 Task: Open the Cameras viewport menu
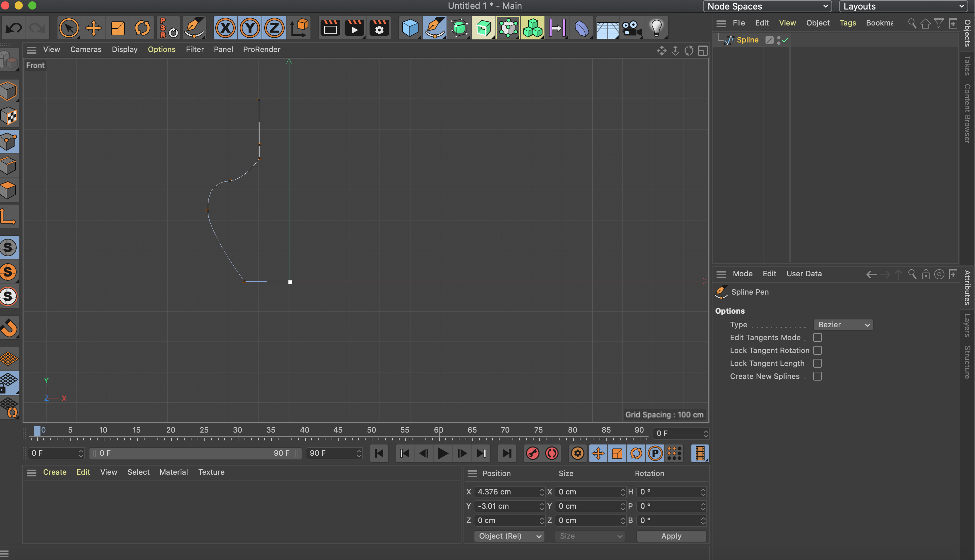tap(85, 49)
